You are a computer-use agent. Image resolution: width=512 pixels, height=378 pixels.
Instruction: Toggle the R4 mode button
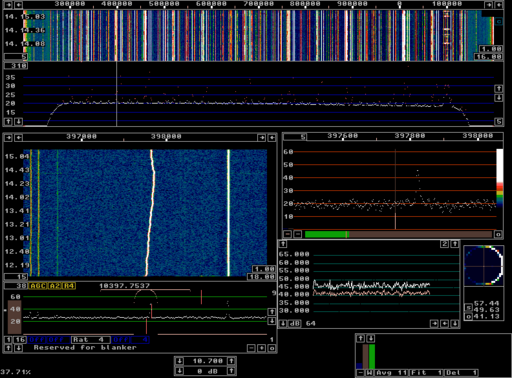(x=69, y=286)
